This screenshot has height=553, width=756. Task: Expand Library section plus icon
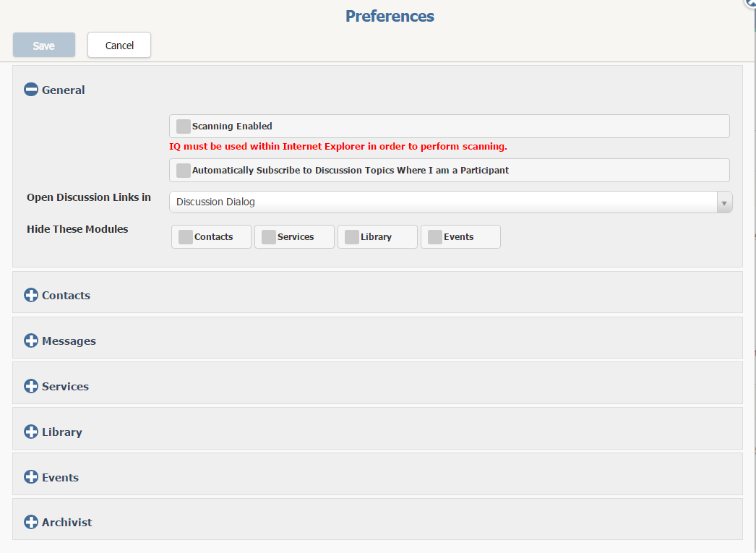pyautogui.click(x=31, y=432)
